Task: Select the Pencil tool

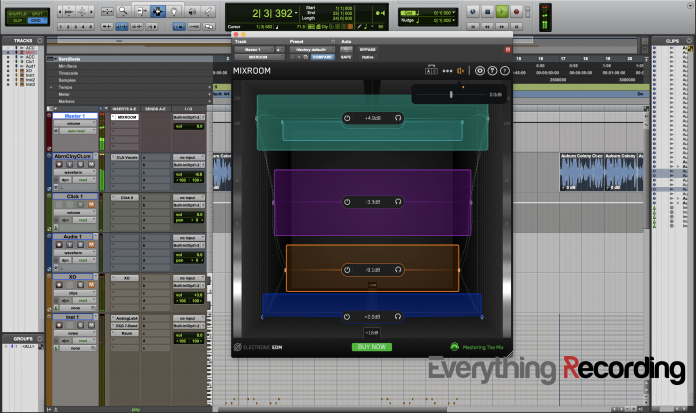Action: click(208, 11)
